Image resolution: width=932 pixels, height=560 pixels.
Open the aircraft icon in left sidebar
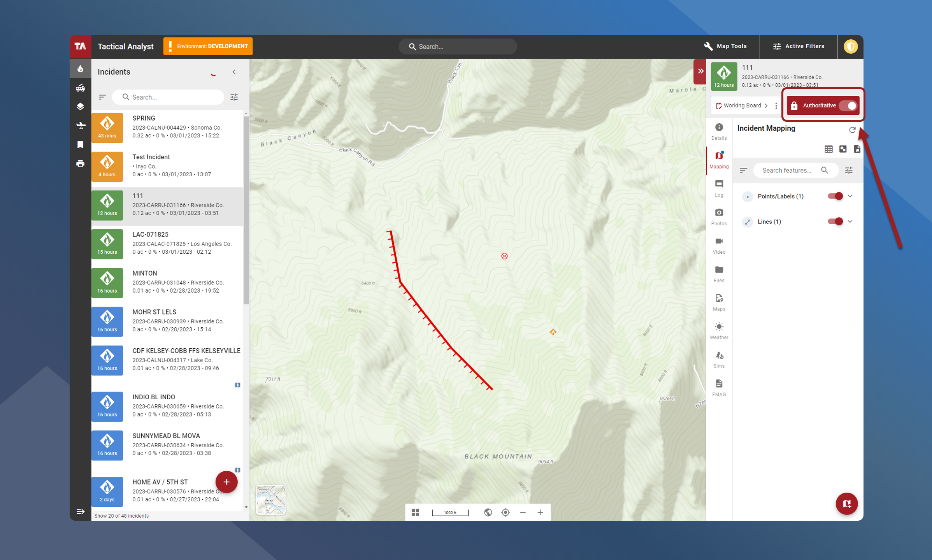tap(81, 125)
